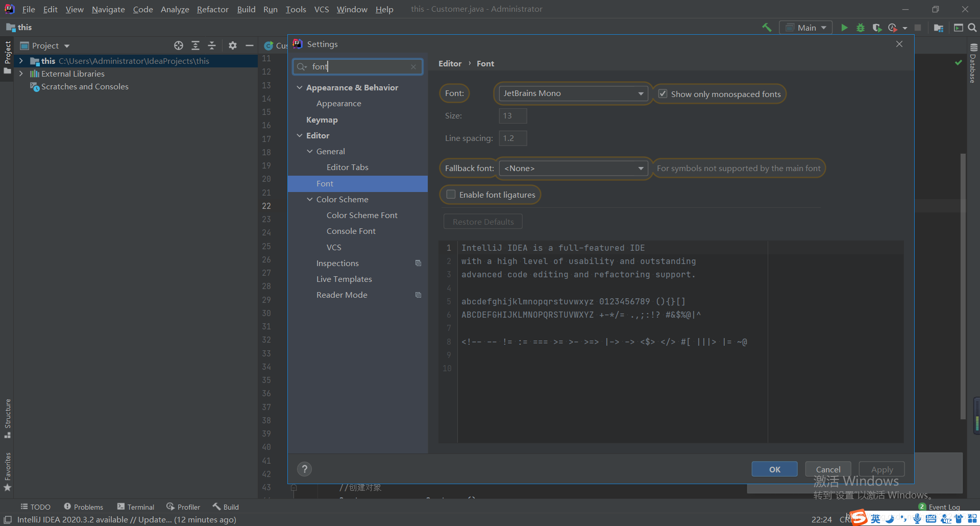This screenshot has height=526, width=980.
Task: Collapse the General settings node
Action: (x=310, y=151)
